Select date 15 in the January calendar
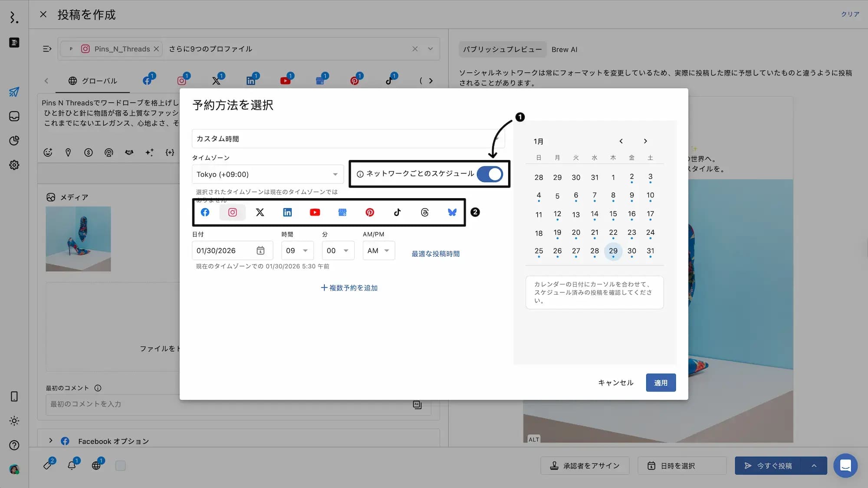The width and height of the screenshot is (868, 488). click(613, 214)
